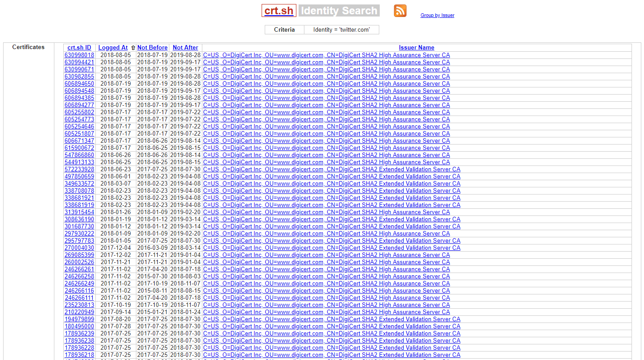This screenshot has height=360, width=644.
Task: Open the RSS feed icon
Action: (x=400, y=11)
